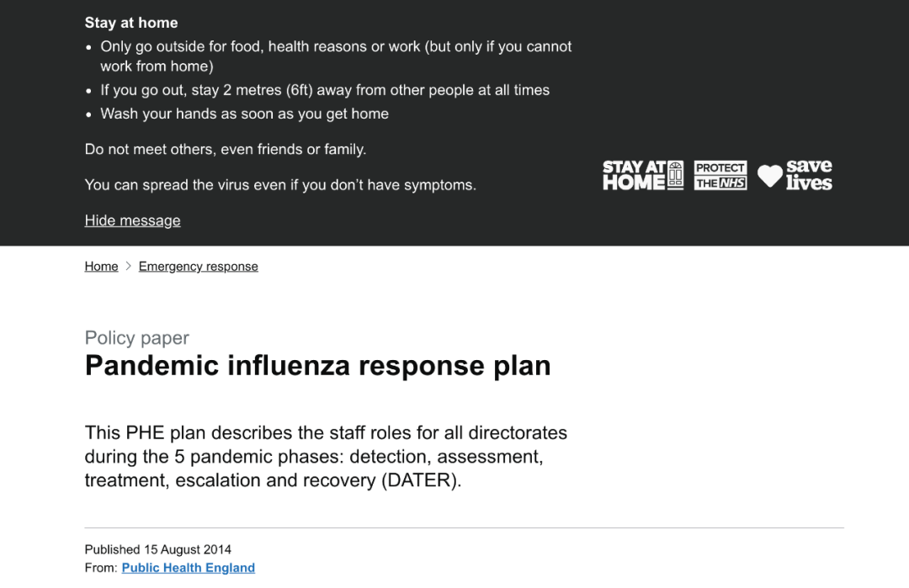
Task: Click the stay 2 metres away bullet point
Action: tap(325, 90)
